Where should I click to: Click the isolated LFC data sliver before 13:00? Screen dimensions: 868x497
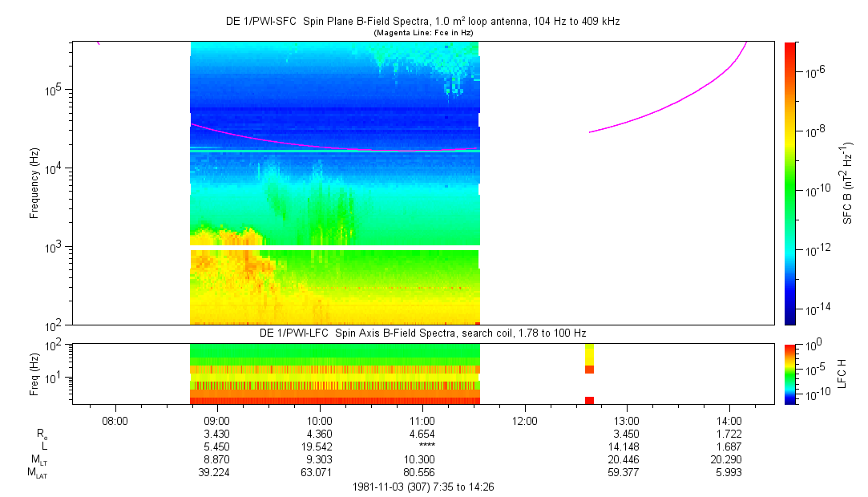coord(589,374)
